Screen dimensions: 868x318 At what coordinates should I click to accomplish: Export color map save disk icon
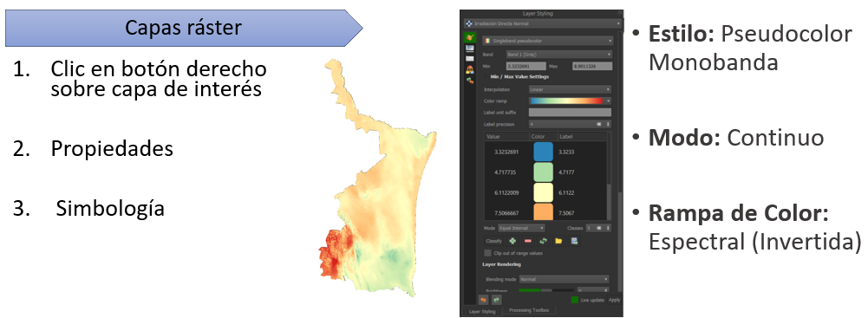tap(574, 241)
